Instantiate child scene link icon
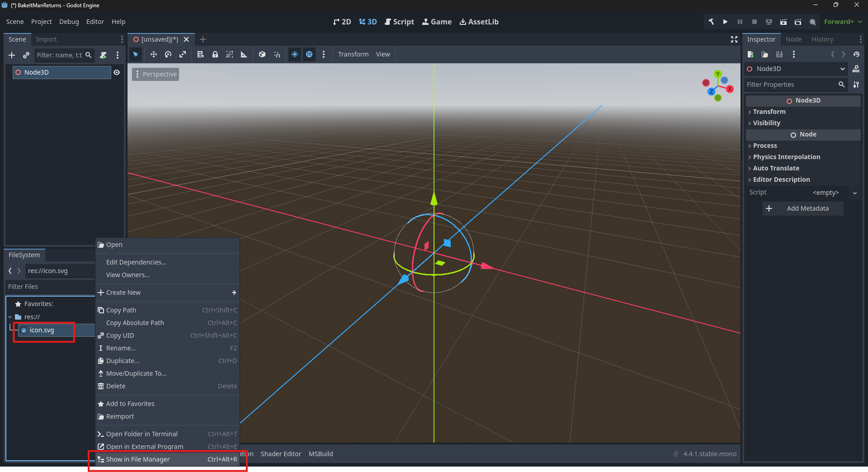868x472 pixels. click(x=26, y=55)
